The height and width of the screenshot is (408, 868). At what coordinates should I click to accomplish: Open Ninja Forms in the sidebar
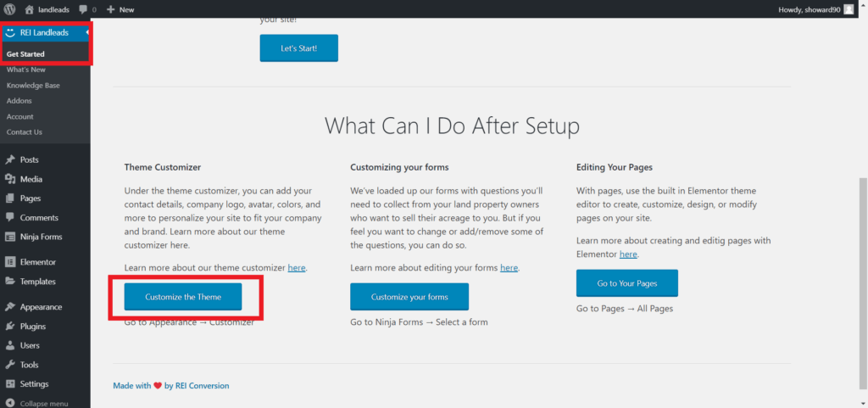click(41, 237)
